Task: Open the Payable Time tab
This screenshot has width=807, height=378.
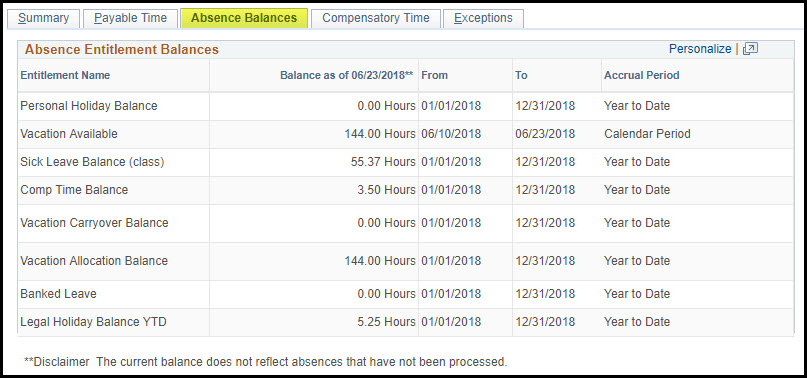Action: click(x=130, y=18)
